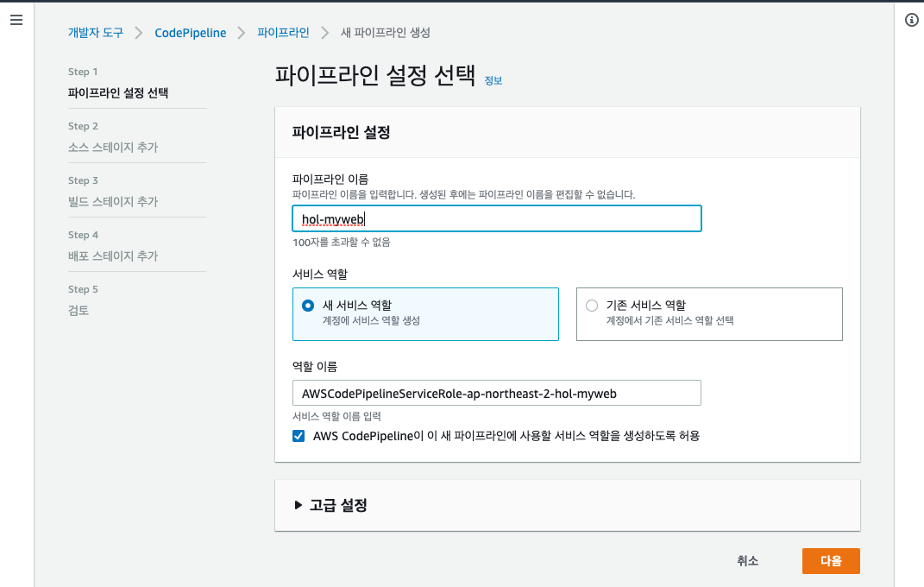Cancel with the 취소 button
Image resolution: width=924 pixels, height=587 pixels.
point(747,561)
